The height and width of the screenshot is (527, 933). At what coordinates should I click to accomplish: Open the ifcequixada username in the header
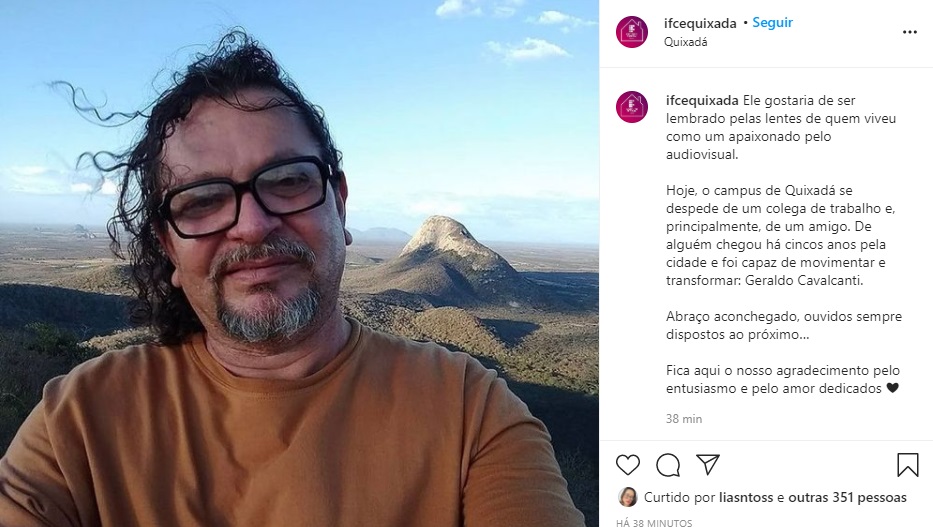(700, 23)
